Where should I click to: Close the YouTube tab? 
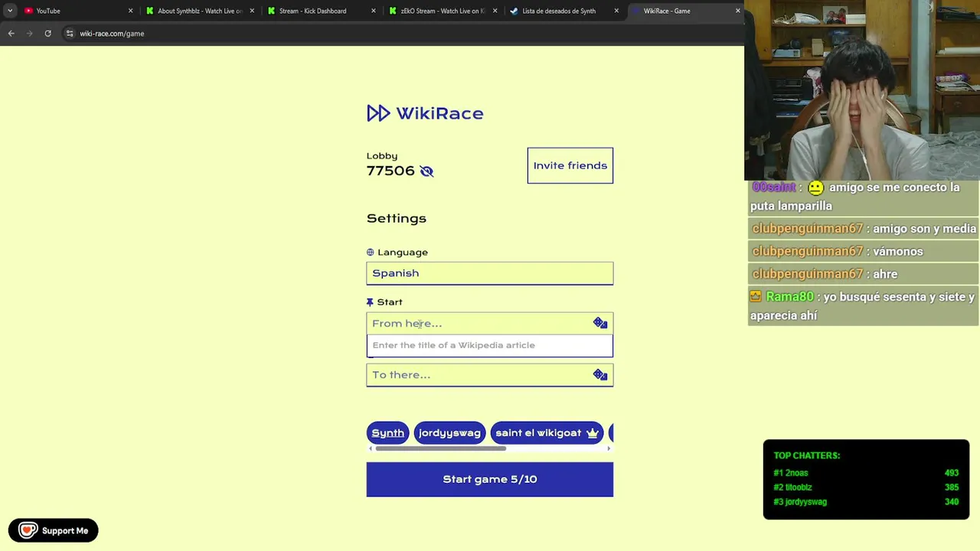click(x=130, y=11)
